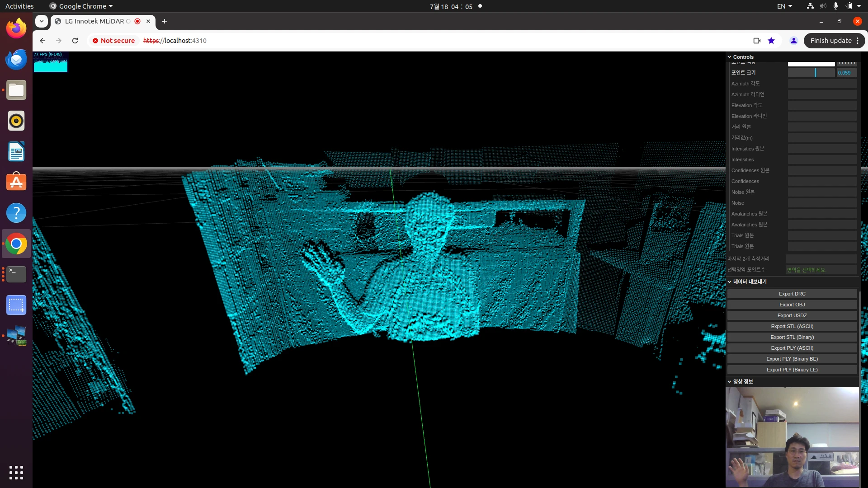868x488 pixels.
Task: Click the Not secure site warning
Action: click(x=114, y=41)
